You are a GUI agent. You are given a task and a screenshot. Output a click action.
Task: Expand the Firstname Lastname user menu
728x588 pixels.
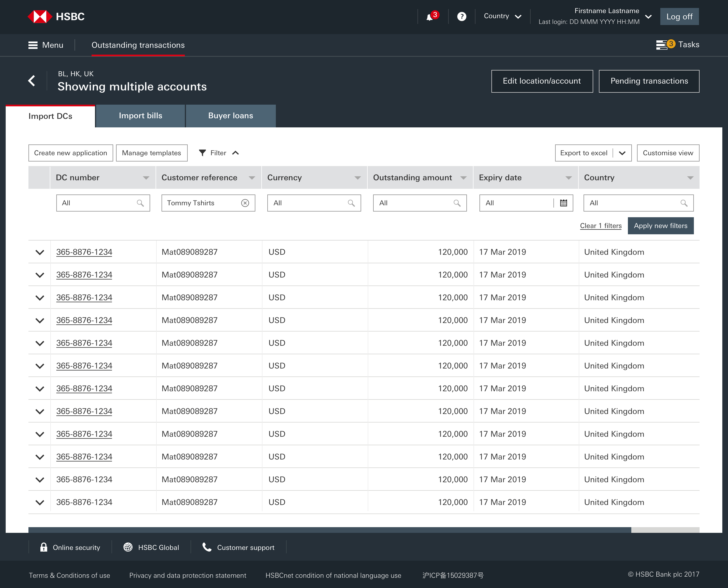pyautogui.click(x=648, y=16)
